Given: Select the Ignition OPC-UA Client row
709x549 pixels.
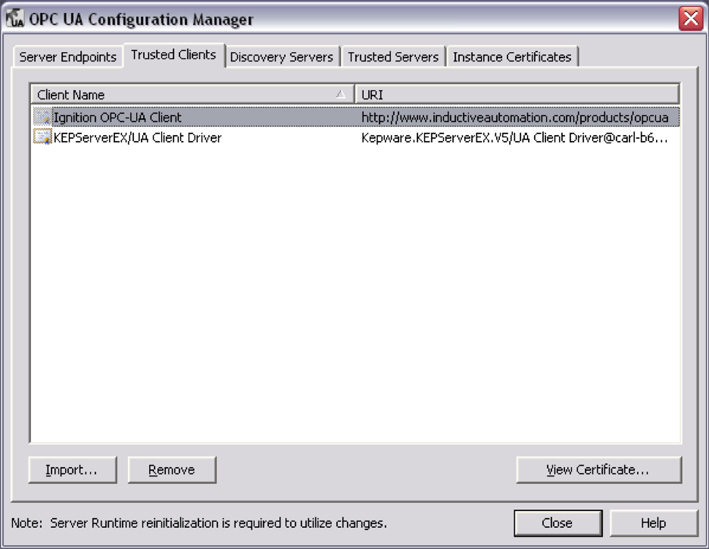Looking at the screenshot, I should (x=356, y=117).
